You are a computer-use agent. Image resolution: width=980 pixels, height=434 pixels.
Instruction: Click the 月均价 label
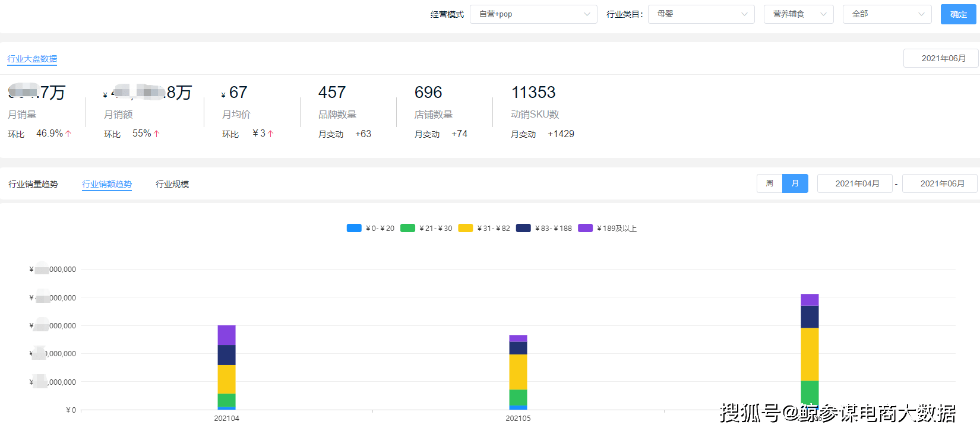click(236, 115)
